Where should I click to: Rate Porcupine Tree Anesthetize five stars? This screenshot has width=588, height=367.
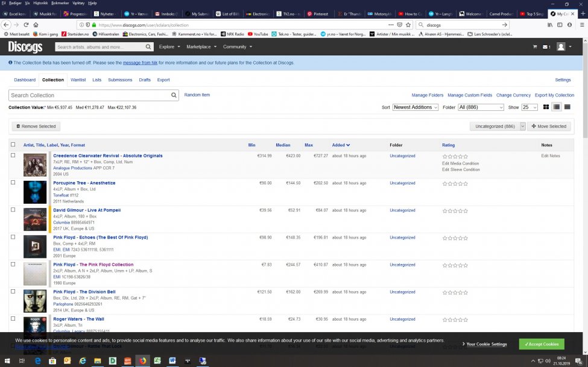coord(466,184)
